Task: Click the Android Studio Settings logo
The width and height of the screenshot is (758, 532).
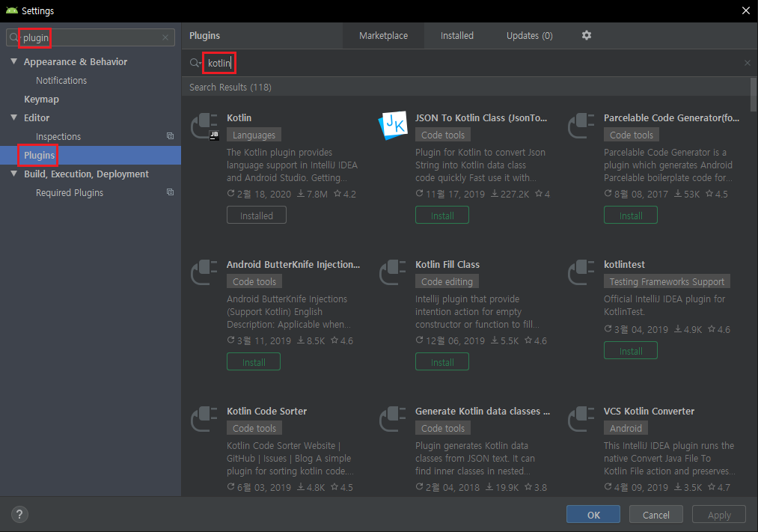Action: [x=12, y=10]
